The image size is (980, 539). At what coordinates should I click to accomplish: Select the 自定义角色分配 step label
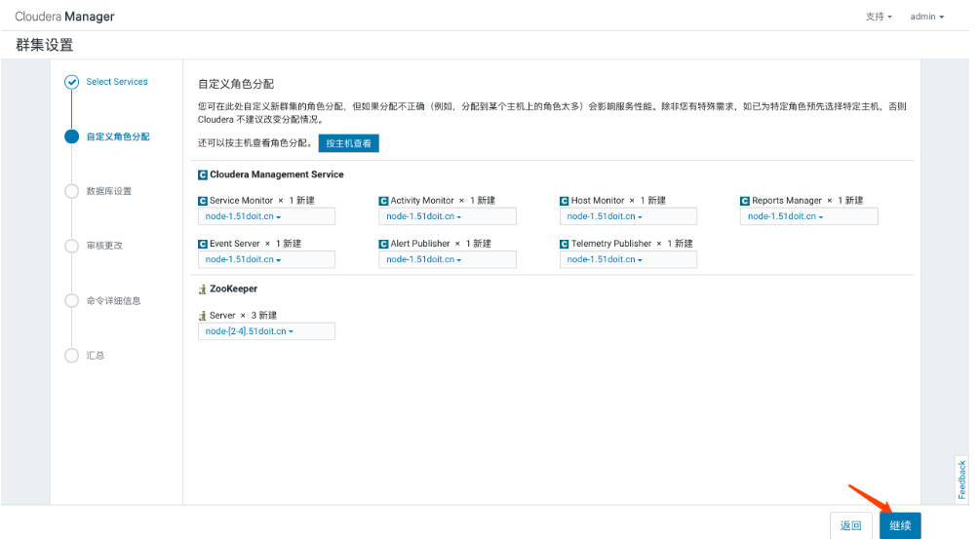point(118,136)
